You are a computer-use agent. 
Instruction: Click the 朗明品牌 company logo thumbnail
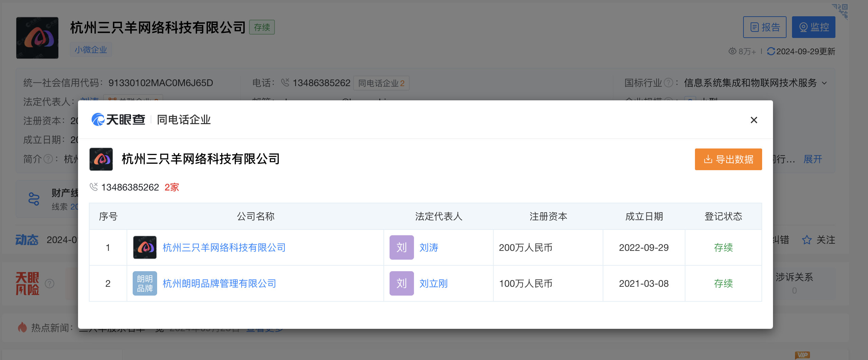(145, 283)
